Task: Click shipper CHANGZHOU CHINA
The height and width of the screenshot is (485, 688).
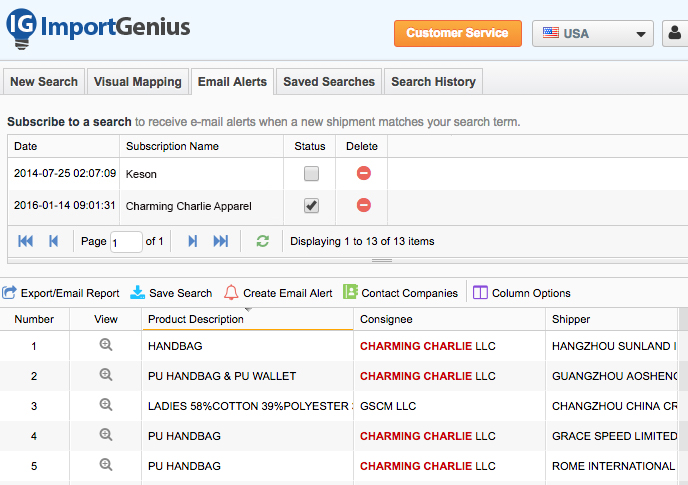Action: point(614,406)
